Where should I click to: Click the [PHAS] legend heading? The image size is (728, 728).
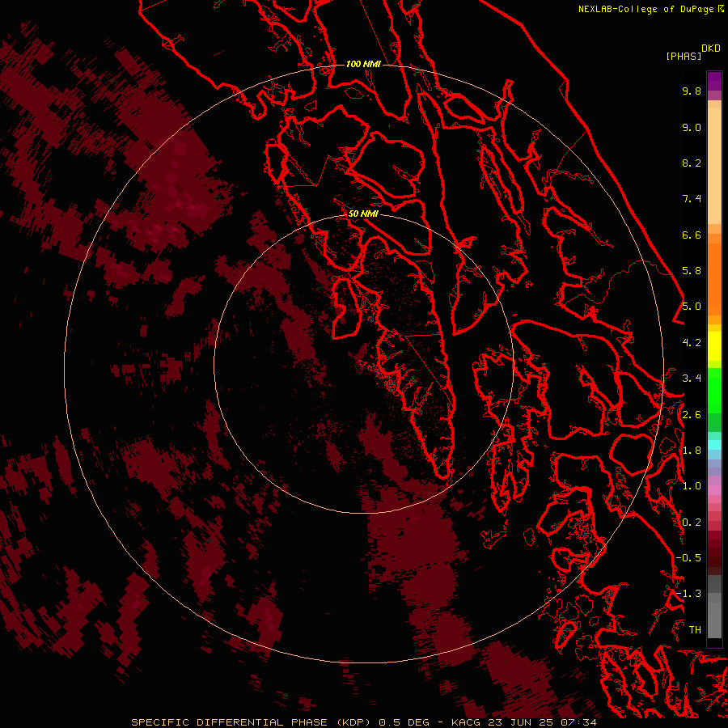684,56
